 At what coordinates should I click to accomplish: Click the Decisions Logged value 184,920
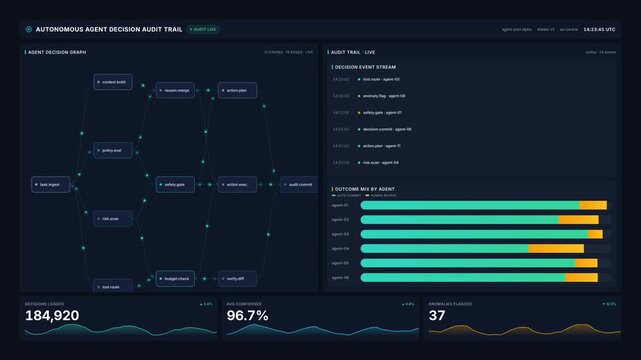[52, 315]
